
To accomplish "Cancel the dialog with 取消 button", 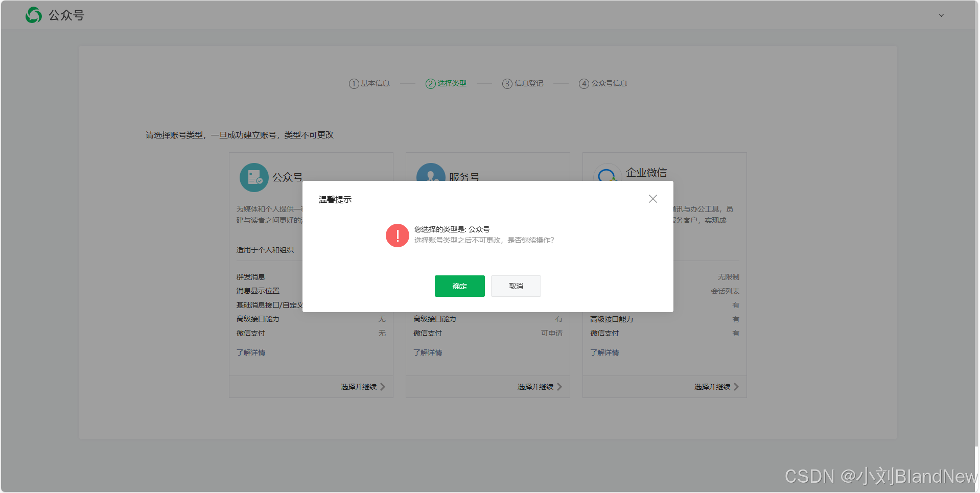I will click(x=516, y=286).
